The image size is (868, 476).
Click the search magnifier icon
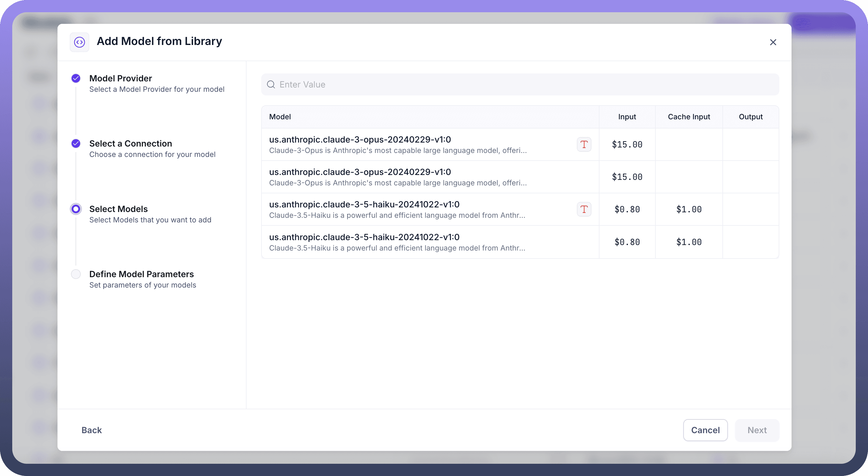[271, 84]
